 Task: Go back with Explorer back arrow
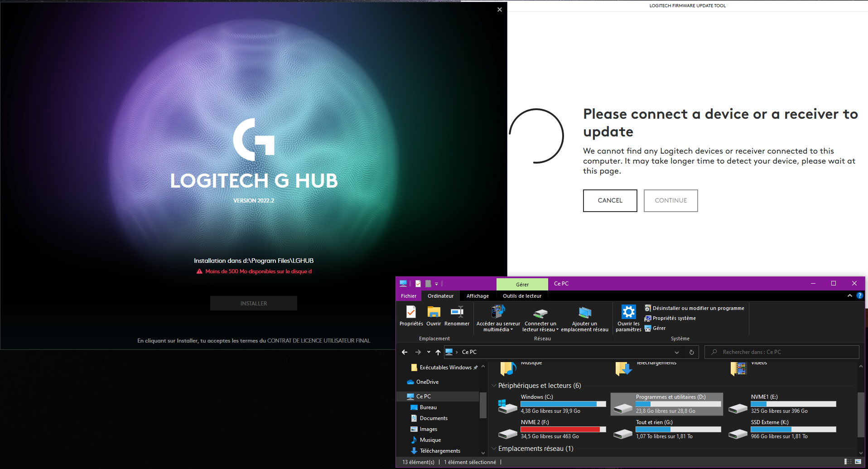point(405,352)
